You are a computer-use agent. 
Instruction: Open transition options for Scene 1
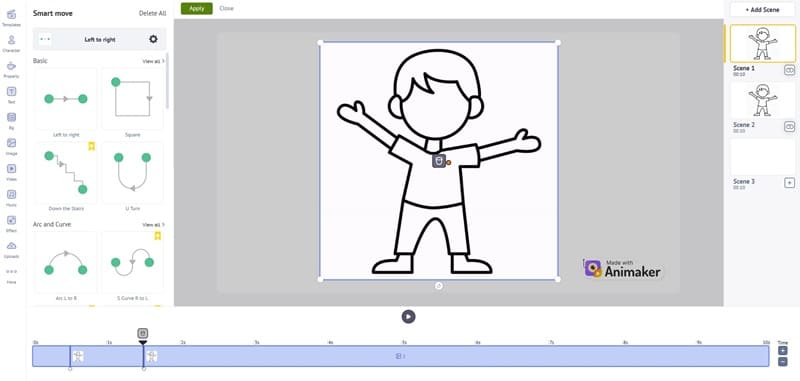coord(789,70)
